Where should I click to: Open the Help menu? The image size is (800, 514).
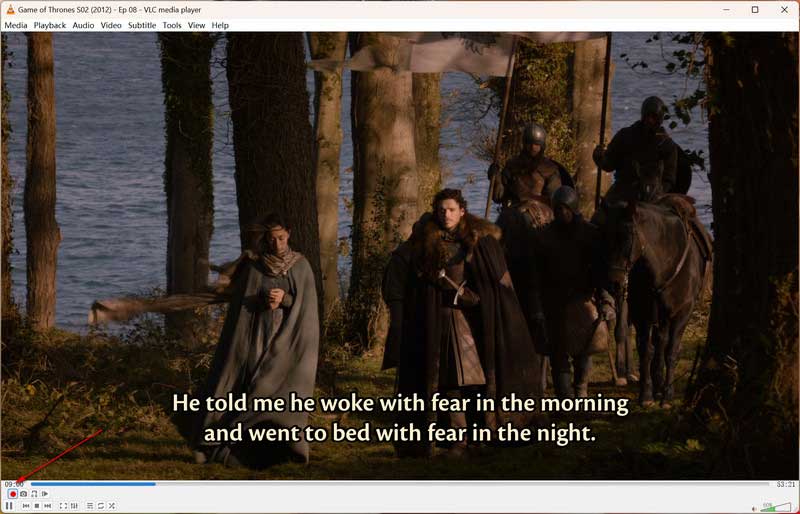pyautogui.click(x=220, y=25)
